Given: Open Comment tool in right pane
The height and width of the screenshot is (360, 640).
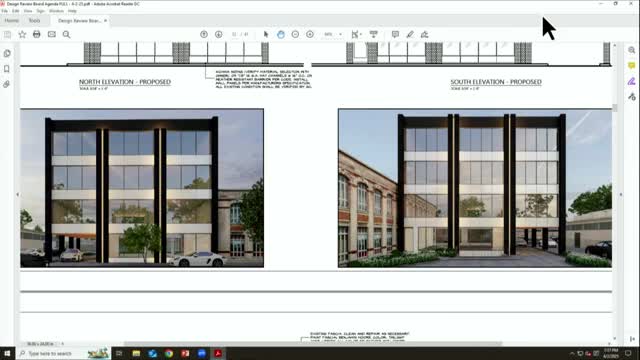Looking at the screenshot, I should (x=632, y=66).
